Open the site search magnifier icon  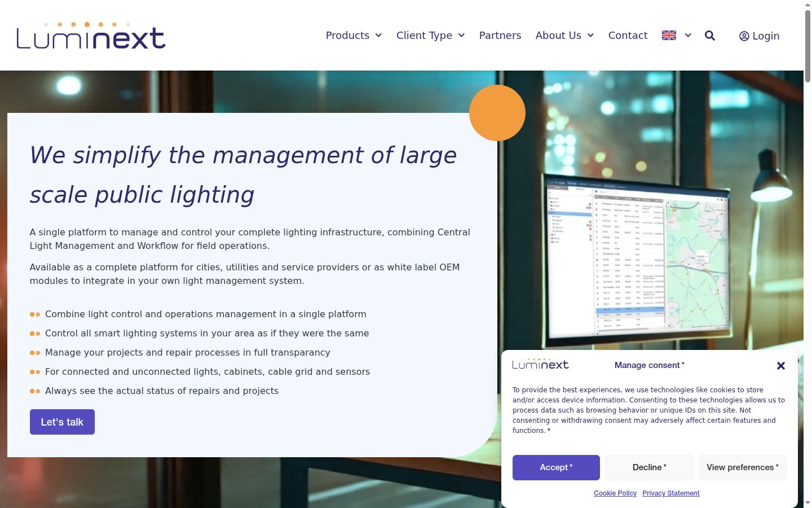(x=710, y=36)
